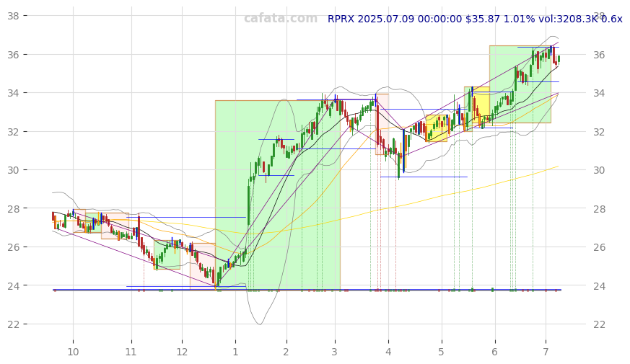
Task: Click the 30 label on right price axis
Action: [599, 171]
